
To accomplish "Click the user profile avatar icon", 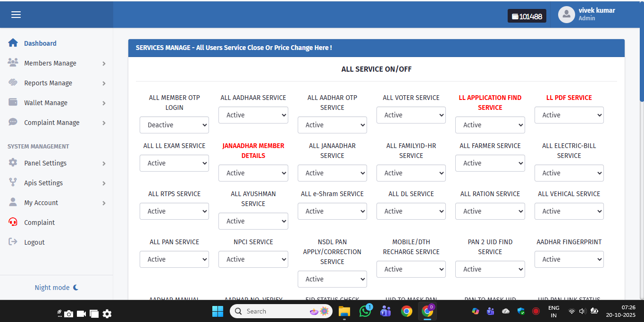I will coord(566,15).
